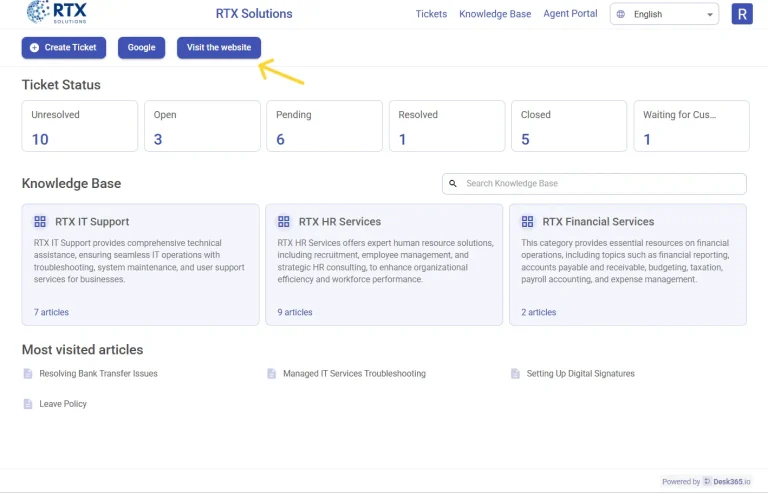The height and width of the screenshot is (493, 768).
Task: Click the RTX Financial Services description text
Action: [625, 261]
